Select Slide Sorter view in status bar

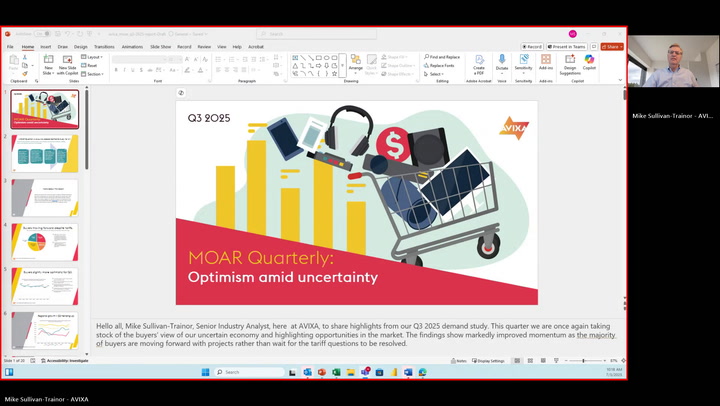[x=530, y=361]
